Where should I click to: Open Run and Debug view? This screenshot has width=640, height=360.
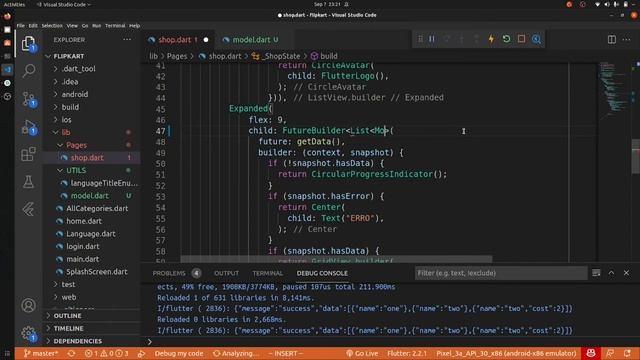pyautogui.click(x=28, y=127)
